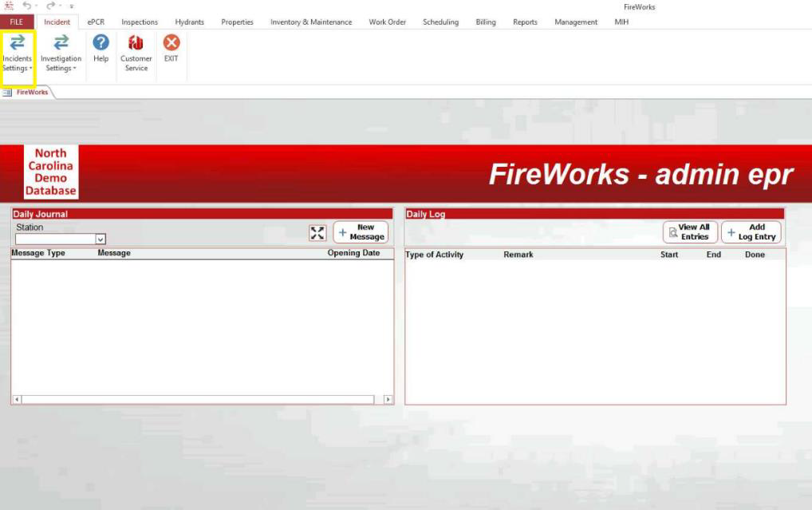
Task: Click the View All Entries button
Action: tap(690, 232)
